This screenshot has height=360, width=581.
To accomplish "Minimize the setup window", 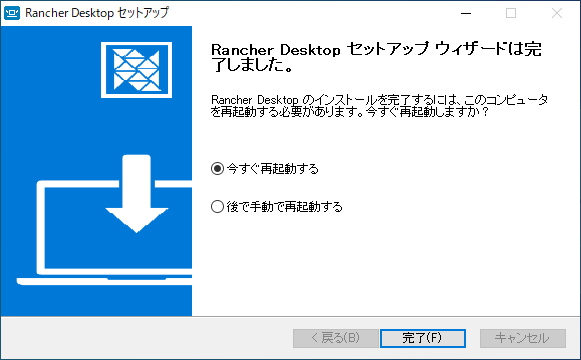I will coord(466,13).
